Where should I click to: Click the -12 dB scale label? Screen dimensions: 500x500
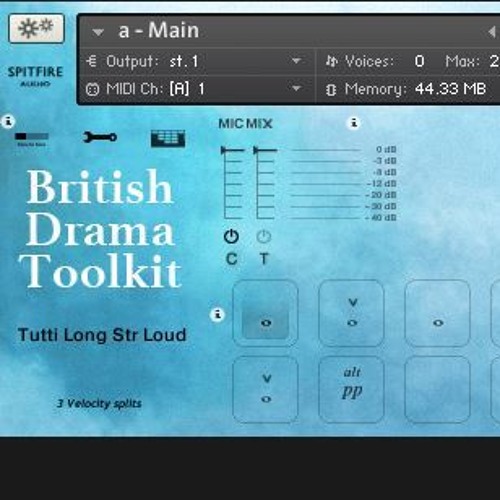pos(381,183)
